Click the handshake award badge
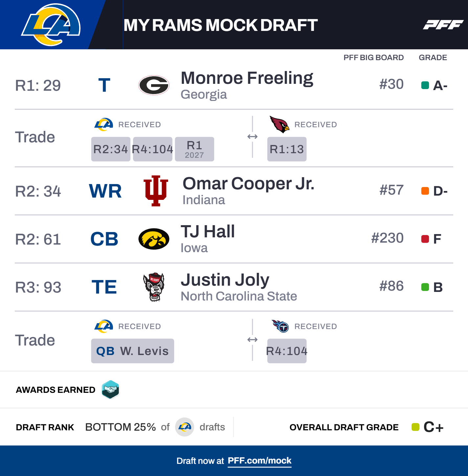Screen dimensions: 468x476 [x=110, y=390]
